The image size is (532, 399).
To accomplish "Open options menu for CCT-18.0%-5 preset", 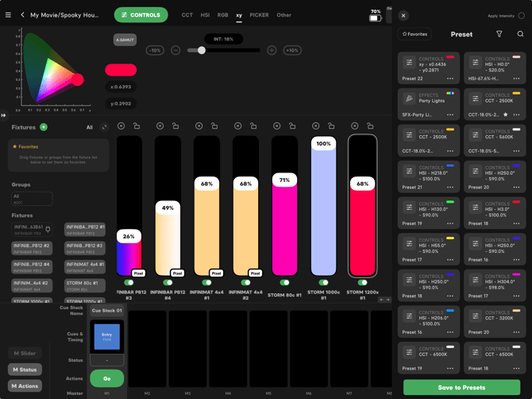I will pos(516,151).
